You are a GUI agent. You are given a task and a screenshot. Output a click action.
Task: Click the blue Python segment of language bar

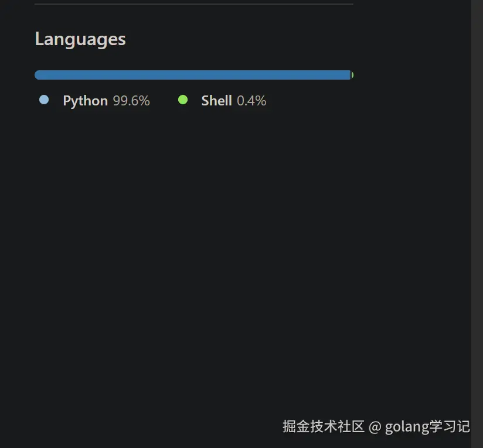192,75
